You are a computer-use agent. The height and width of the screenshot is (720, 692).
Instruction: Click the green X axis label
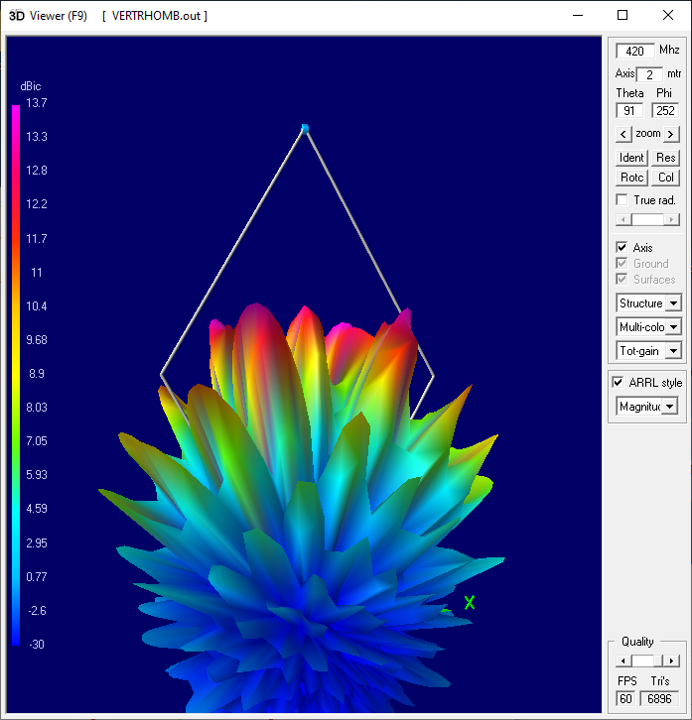469,602
